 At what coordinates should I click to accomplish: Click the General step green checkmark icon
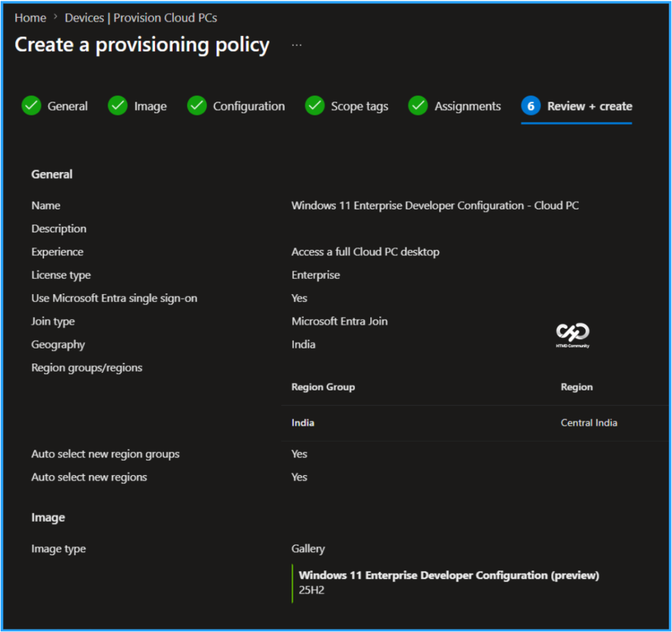pos(31,106)
